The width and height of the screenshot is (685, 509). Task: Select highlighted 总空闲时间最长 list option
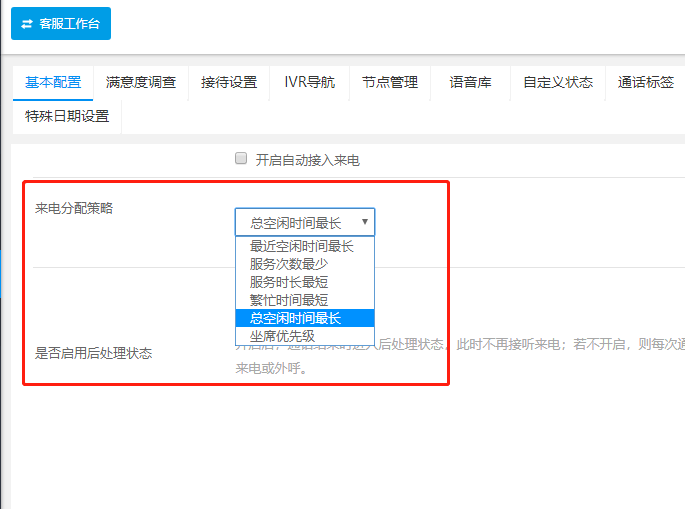tap(295, 318)
